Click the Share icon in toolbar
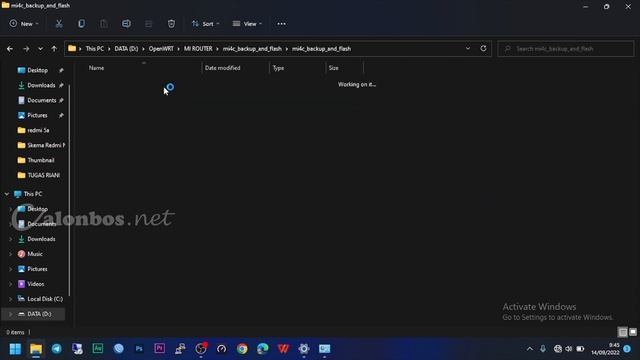 (x=149, y=24)
